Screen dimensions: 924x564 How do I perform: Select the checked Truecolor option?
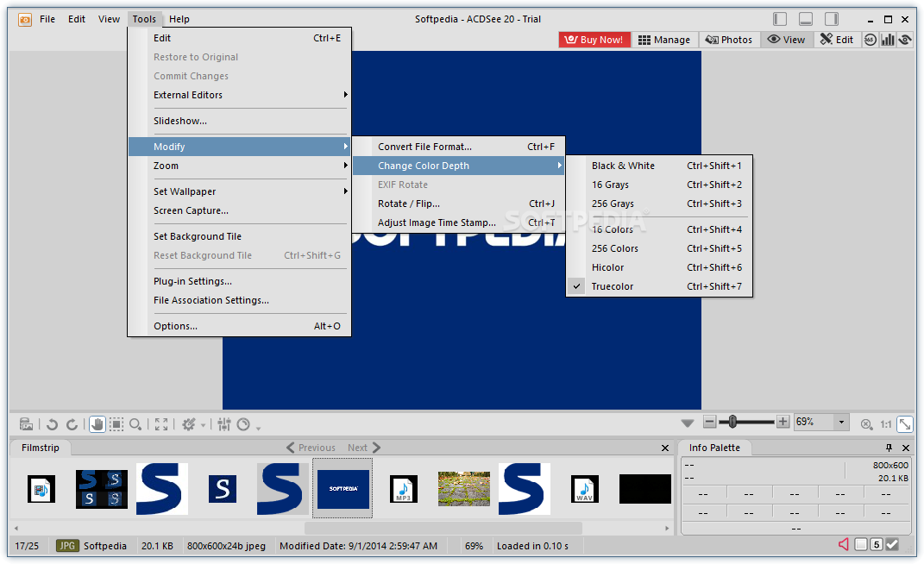[659, 285]
